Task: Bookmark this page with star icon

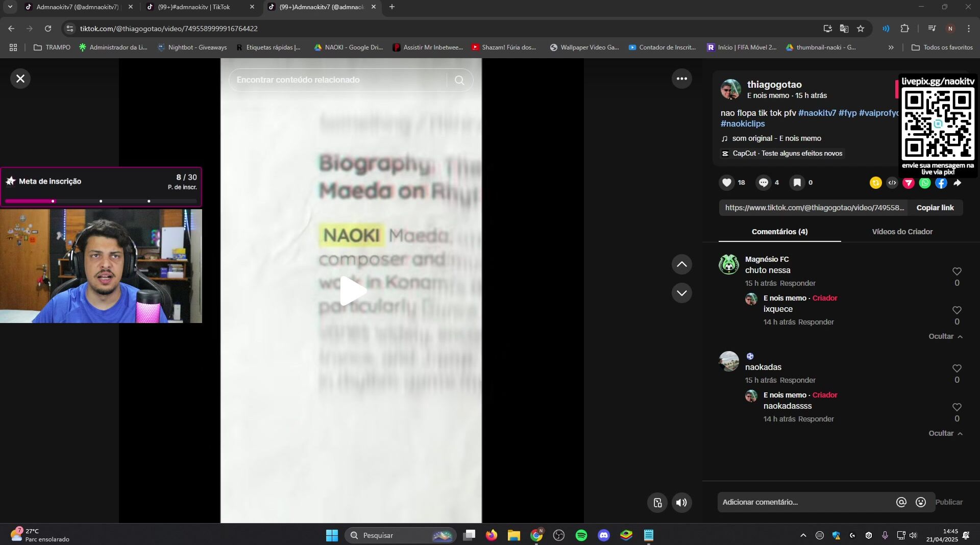Action: coord(861,29)
